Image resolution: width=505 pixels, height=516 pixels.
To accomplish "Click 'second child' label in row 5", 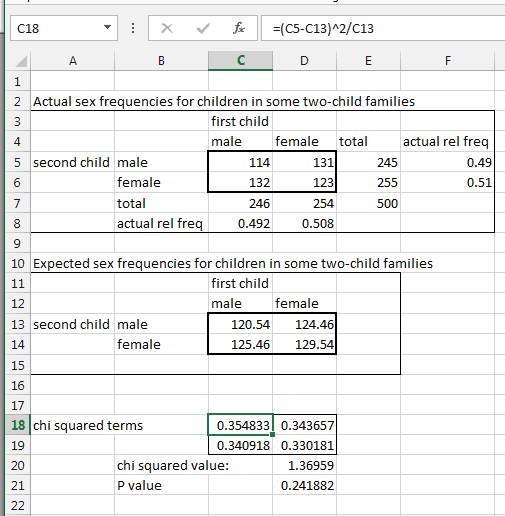I will coord(71,162).
